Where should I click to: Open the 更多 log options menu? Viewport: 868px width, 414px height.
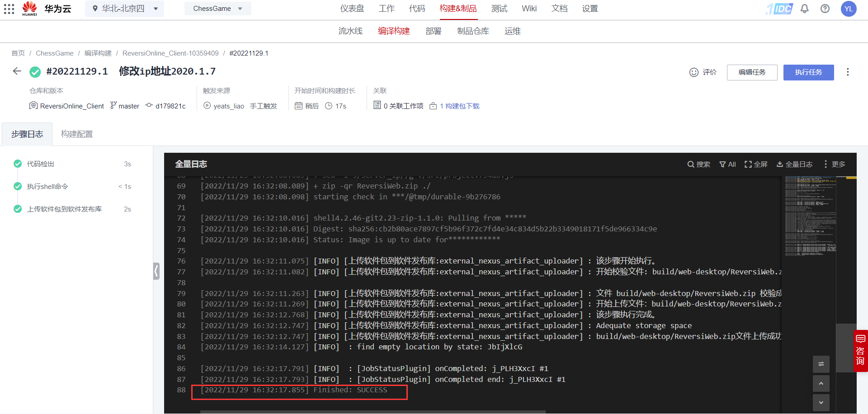click(835, 164)
